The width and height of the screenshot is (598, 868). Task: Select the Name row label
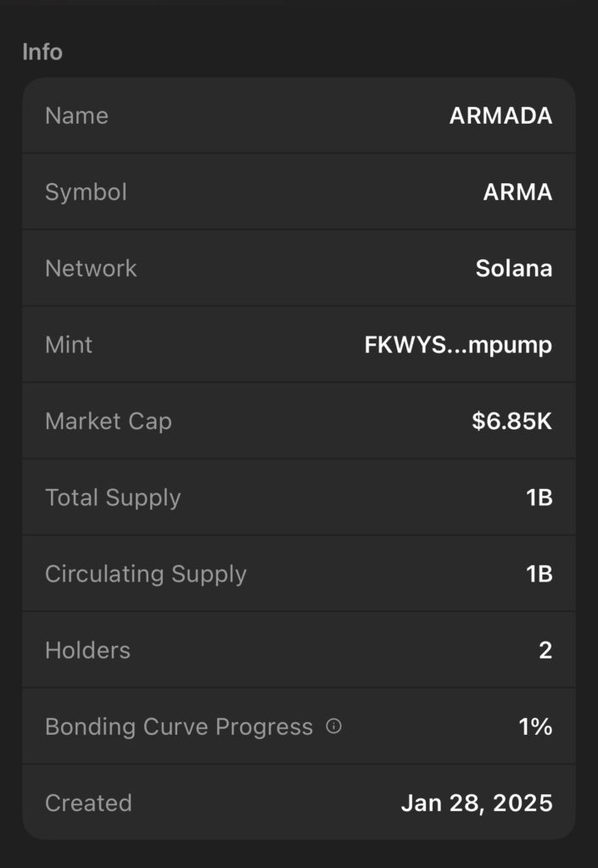coord(76,115)
